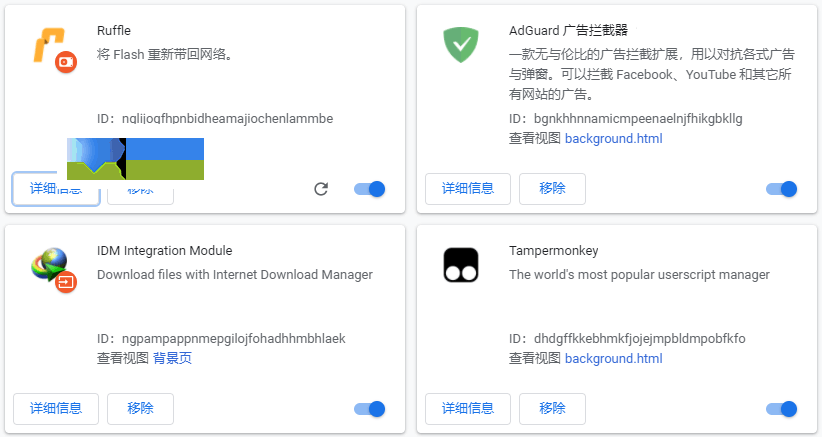Turn off the AdGuard extension switch
This screenshot has height=437, width=822.
(x=782, y=189)
